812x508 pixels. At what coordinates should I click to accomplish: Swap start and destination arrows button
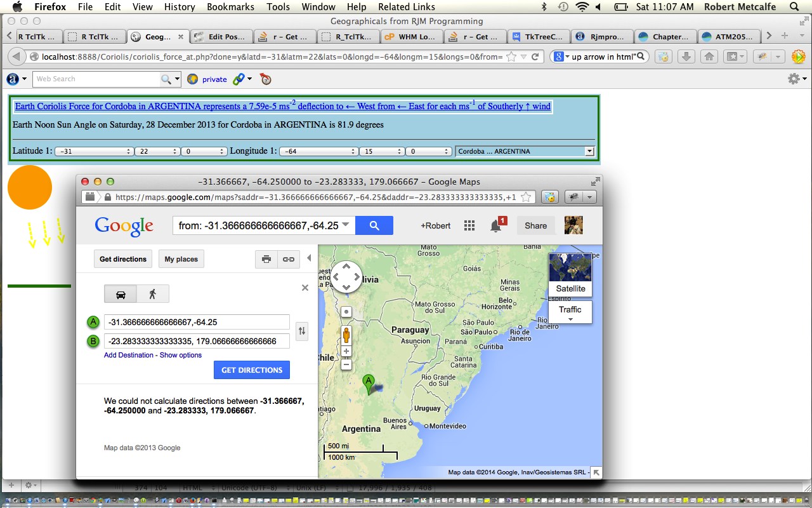(302, 331)
